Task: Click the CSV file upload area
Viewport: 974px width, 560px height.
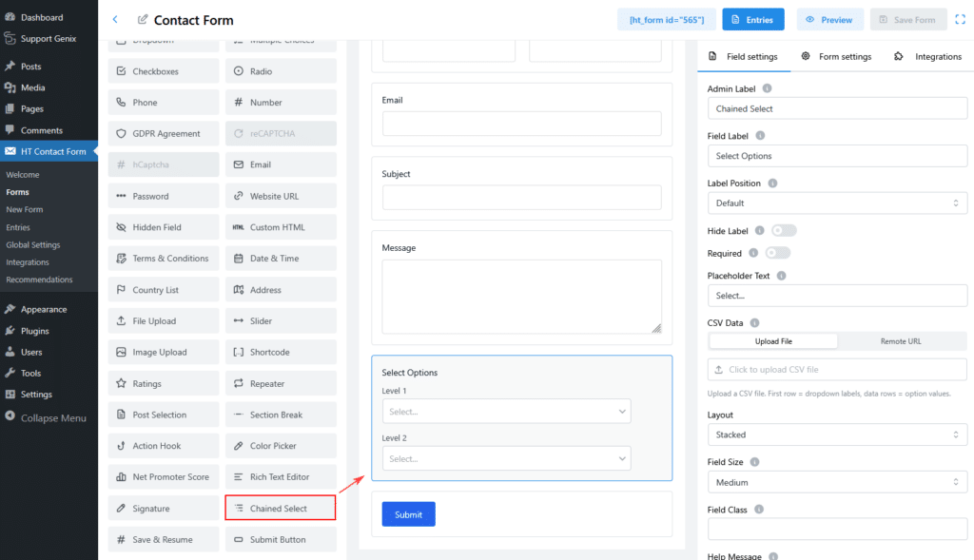Action: (x=837, y=369)
